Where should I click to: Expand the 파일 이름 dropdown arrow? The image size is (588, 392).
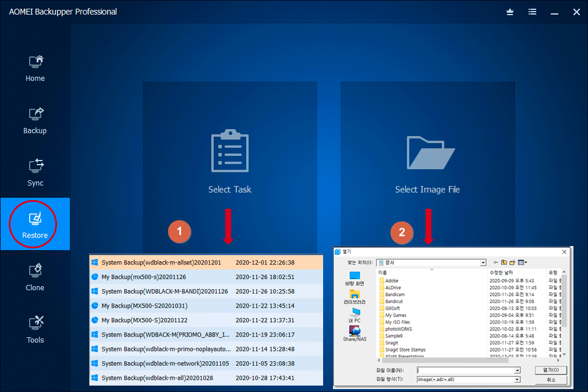coord(518,370)
